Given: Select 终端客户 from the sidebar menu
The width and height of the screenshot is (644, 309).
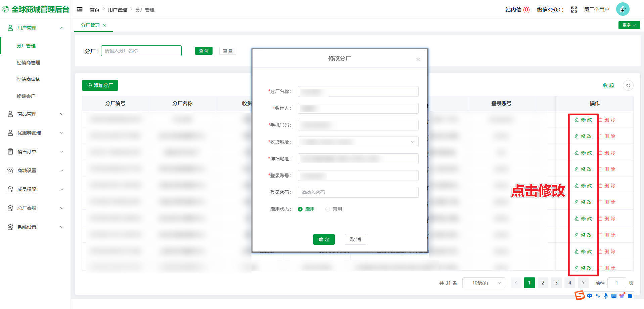Looking at the screenshot, I should 26,96.
